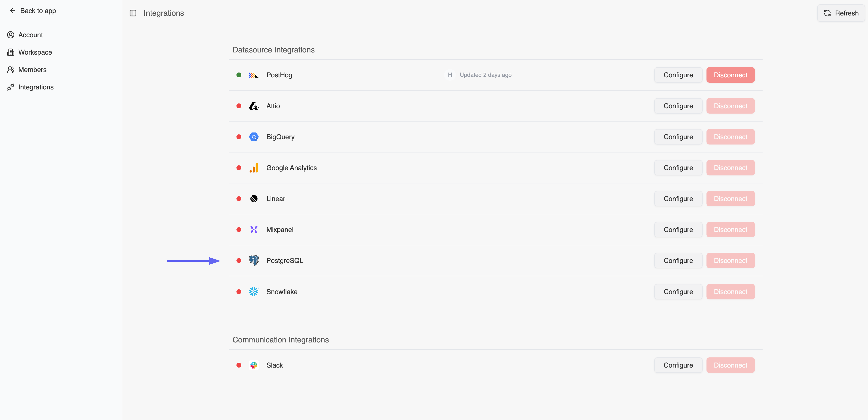868x420 pixels.
Task: Click the sidebar panel toggle beside Integrations header
Action: click(133, 13)
